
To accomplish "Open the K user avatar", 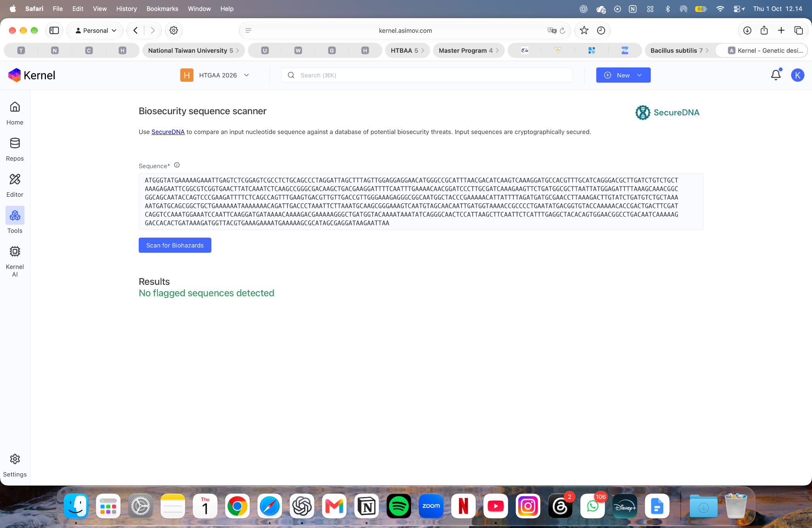I will [x=797, y=75].
